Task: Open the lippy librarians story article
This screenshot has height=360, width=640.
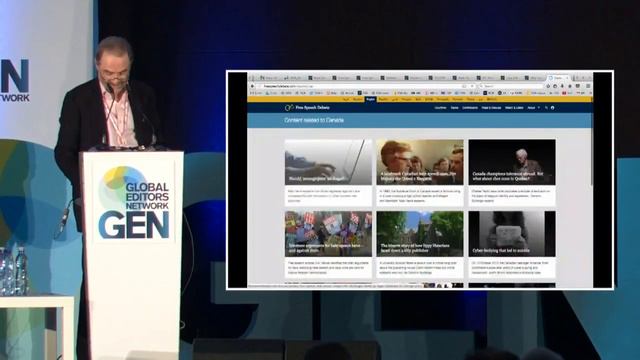Action: tap(420, 234)
